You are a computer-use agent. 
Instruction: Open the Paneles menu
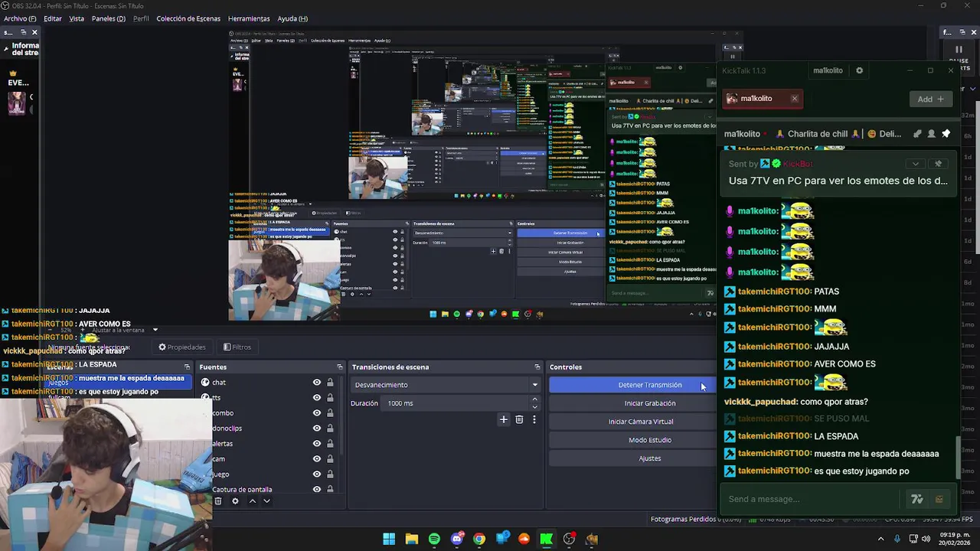click(109, 18)
